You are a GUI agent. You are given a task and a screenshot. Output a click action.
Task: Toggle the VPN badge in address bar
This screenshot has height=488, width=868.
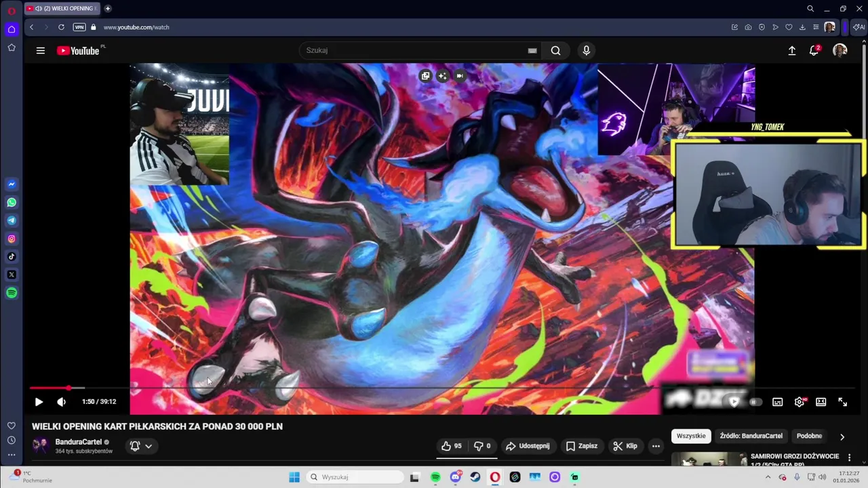[x=79, y=27]
